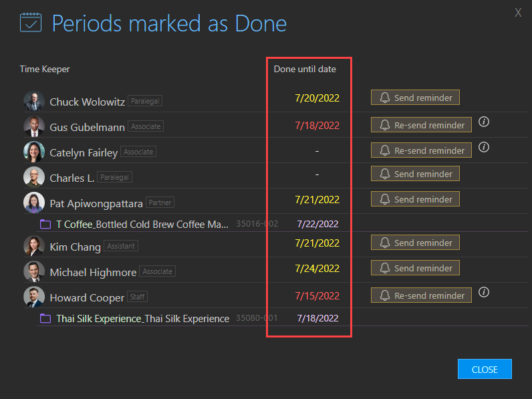Click matter number 35080-001
Image resolution: width=532 pixels, height=399 pixels.
(257, 318)
